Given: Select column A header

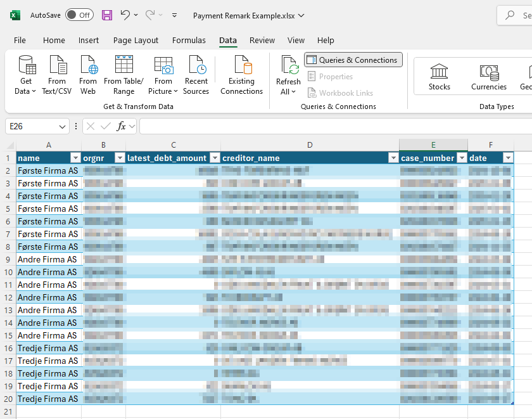Looking at the screenshot, I should [49, 145].
